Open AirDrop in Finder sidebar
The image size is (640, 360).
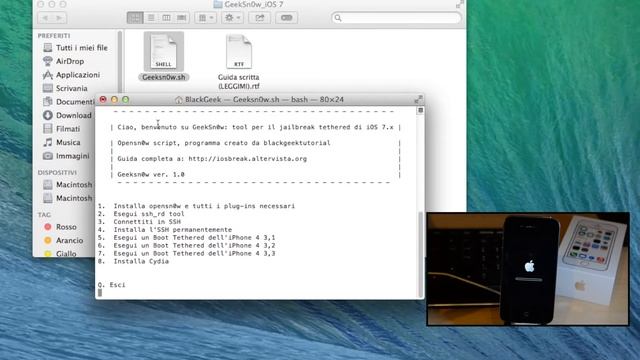coord(63,61)
